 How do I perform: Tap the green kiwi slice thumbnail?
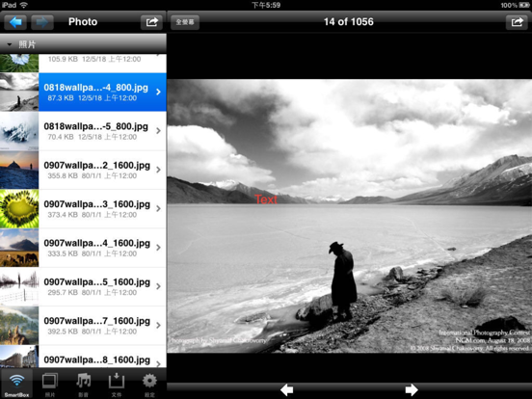point(19,209)
